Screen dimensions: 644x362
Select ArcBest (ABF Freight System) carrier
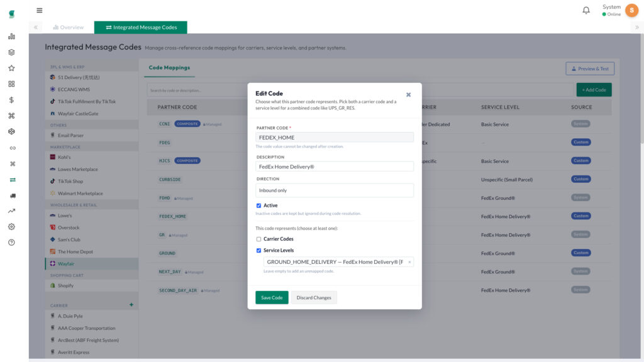[x=92, y=340]
